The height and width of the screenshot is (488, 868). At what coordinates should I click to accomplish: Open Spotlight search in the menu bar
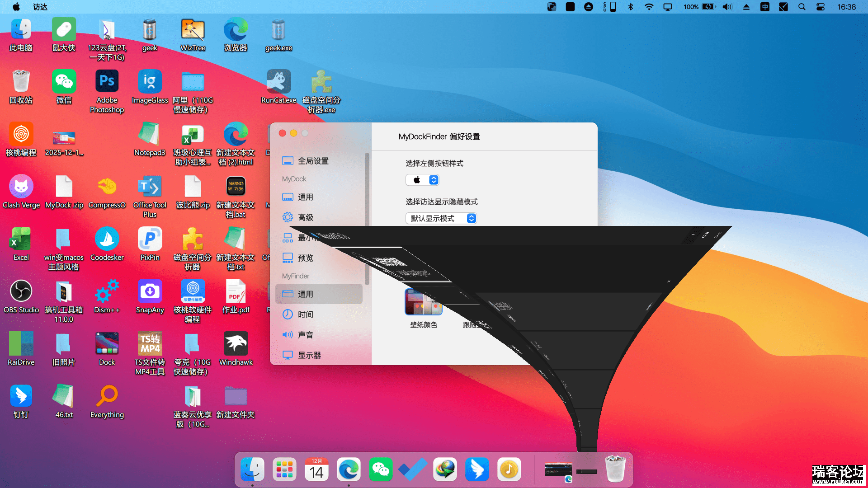[x=802, y=7]
